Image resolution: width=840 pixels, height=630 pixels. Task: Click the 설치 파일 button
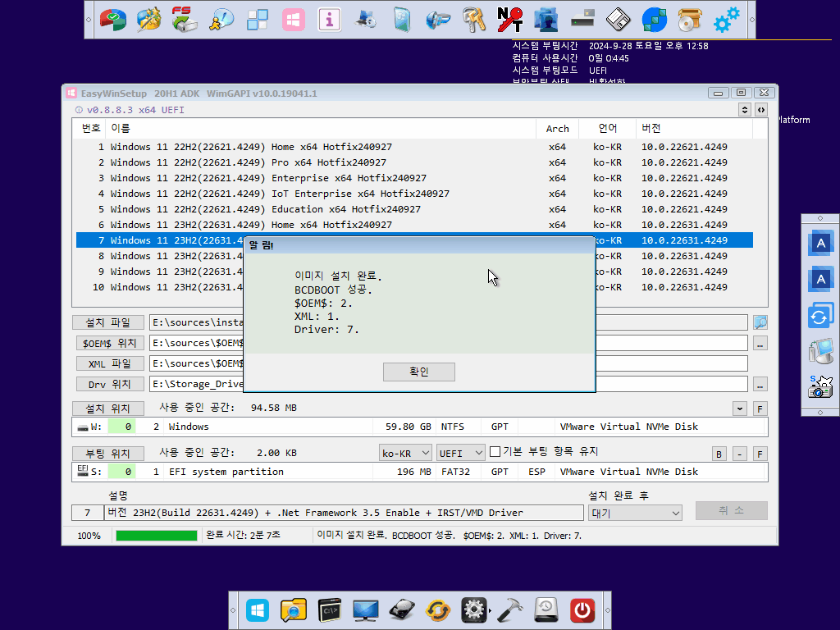tap(108, 322)
